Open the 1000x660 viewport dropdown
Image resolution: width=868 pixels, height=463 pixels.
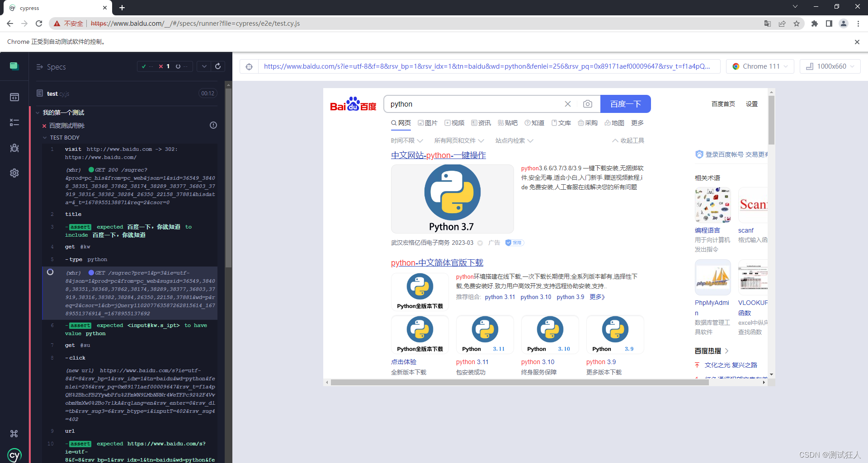(x=830, y=66)
